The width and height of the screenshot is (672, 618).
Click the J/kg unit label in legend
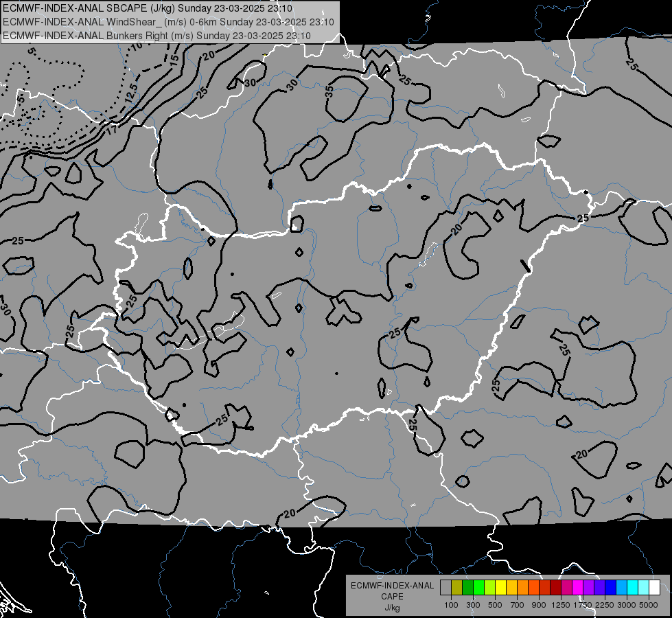click(x=392, y=608)
